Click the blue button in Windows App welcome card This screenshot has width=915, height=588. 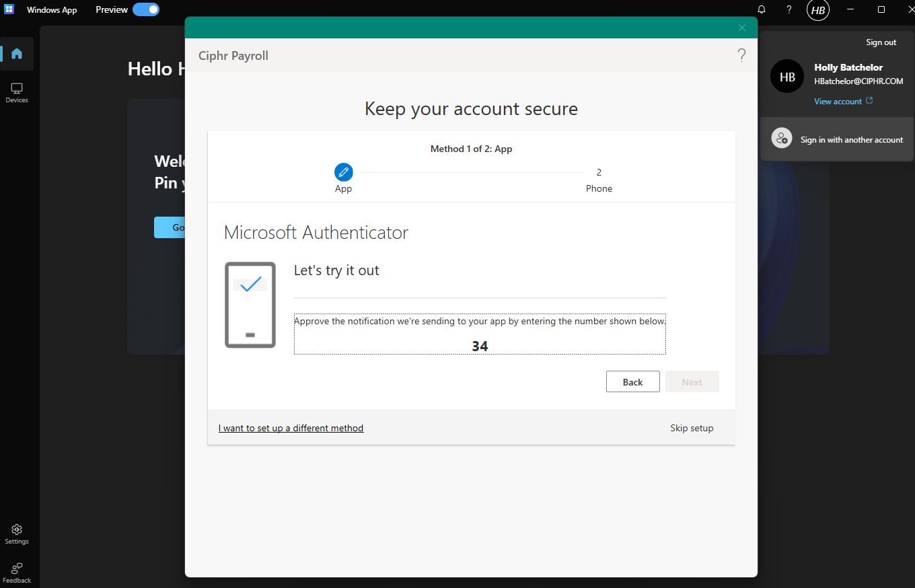(170, 227)
